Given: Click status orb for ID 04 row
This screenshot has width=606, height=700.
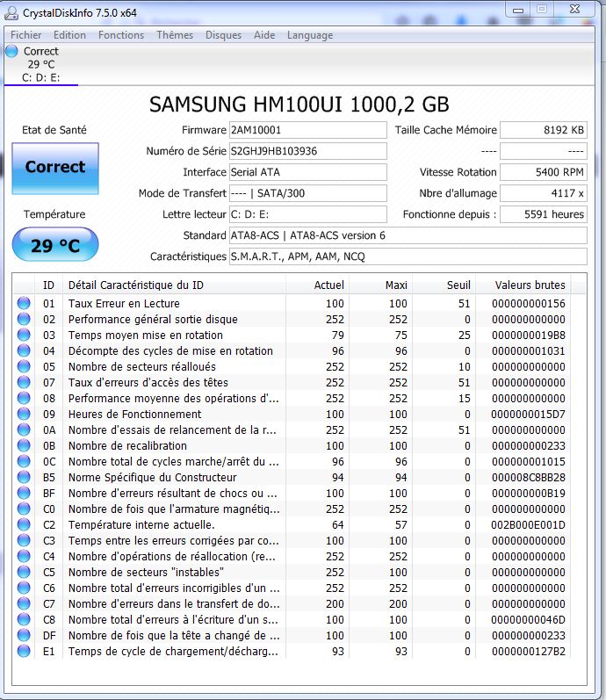Looking at the screenshot, I should [24, 350].
